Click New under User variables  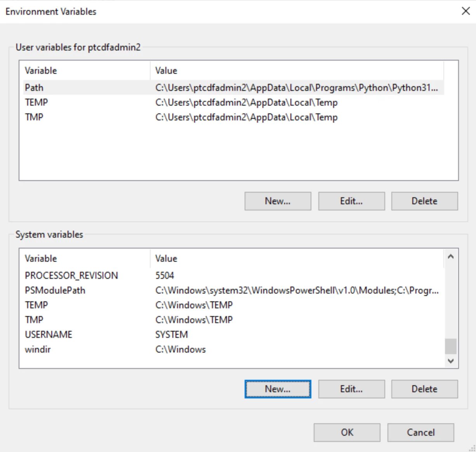pos(278,201)
